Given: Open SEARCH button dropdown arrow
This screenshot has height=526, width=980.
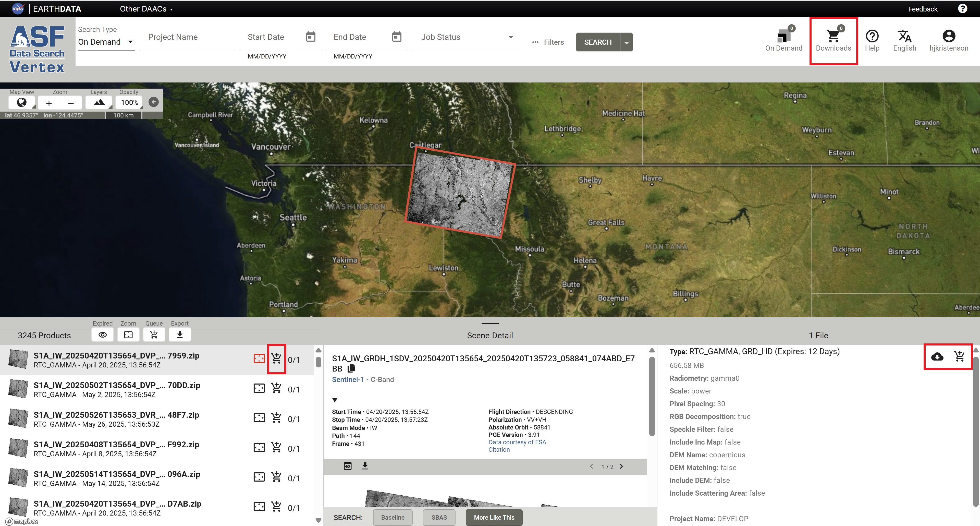Looking at the screenshot, I should tap(627, 42).
